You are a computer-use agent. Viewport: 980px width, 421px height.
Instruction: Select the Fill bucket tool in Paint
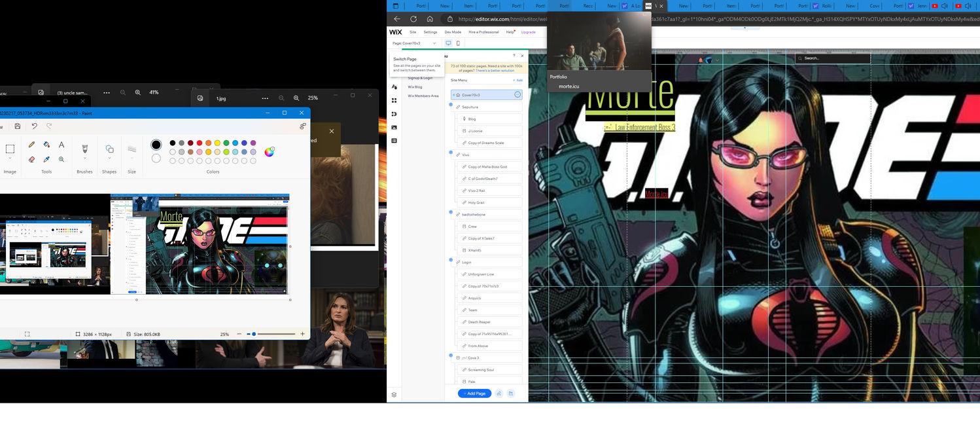pos(46,145)
